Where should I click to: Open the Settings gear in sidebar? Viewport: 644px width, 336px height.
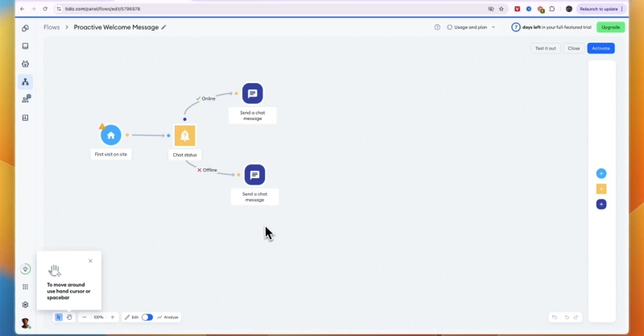pyautogui.click(x=26, y=305)
